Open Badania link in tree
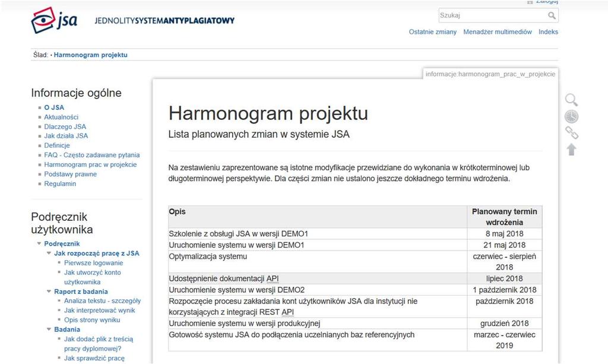608x364 pixels. (x=67, y=329)
